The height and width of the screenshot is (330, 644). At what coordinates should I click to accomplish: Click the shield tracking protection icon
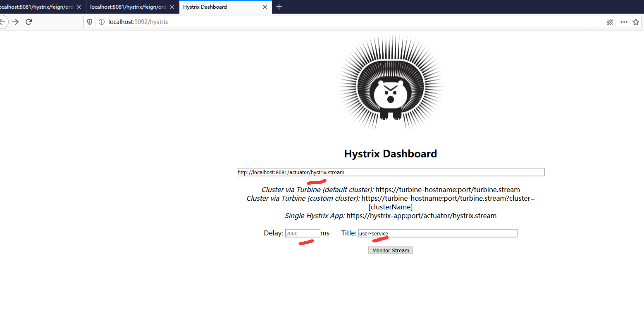(x=90, y=22)
